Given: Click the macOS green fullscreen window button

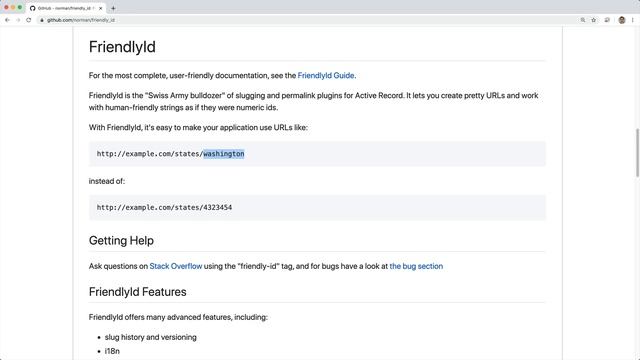Looking at the screenshot, I should (x=20, y=8).
